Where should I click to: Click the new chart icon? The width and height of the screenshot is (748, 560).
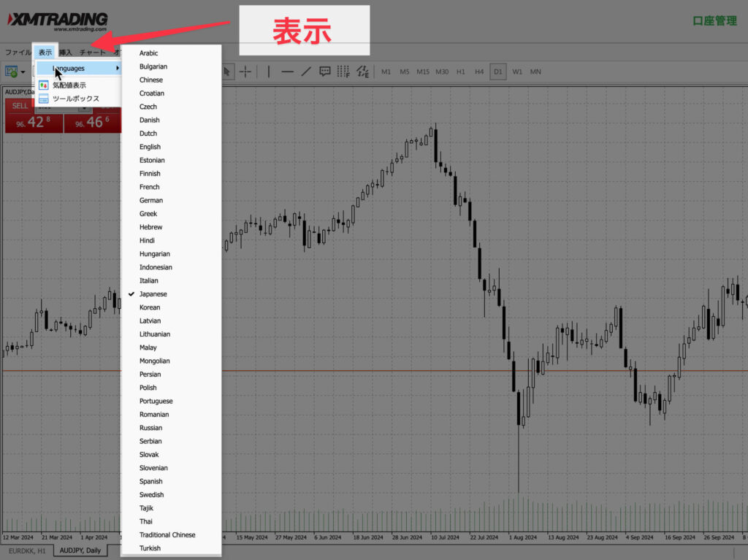pos(12,72)
